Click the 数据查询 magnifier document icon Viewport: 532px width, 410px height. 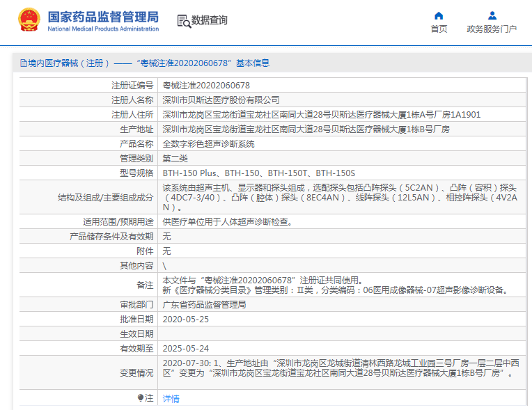pos(184,21)
